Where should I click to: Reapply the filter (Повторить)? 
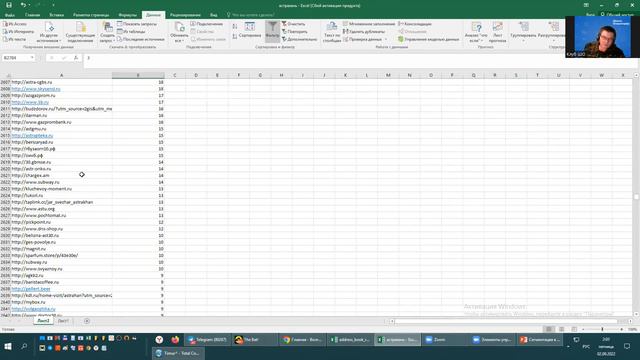[295, 31]
